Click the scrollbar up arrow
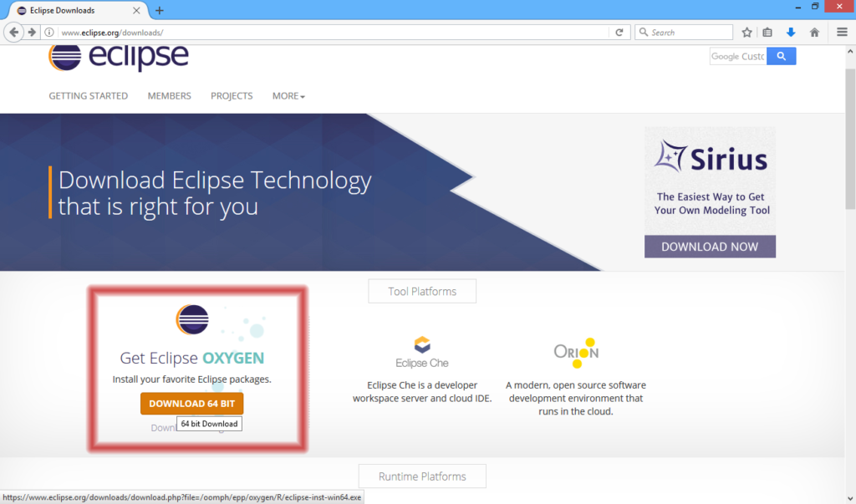856x504 pixels. pos(850,51)
